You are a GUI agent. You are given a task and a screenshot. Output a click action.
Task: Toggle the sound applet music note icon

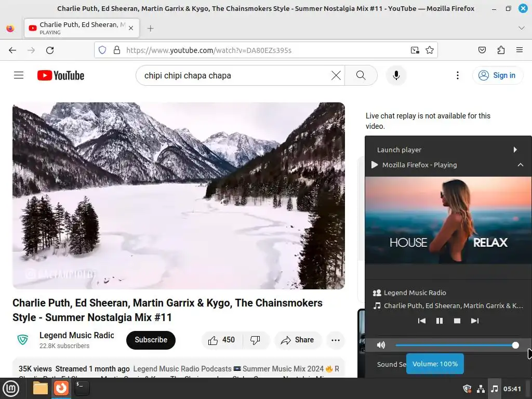[495, 389]
